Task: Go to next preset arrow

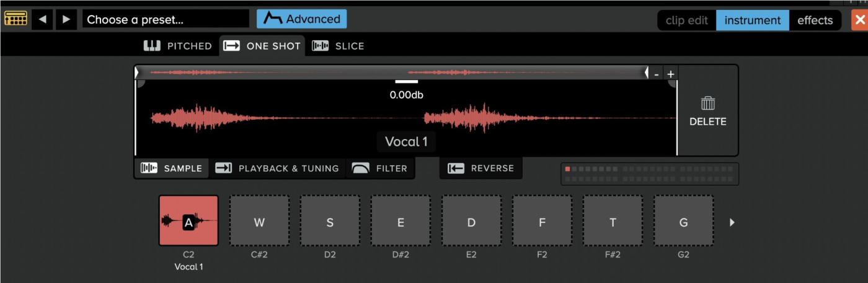Action: point(66,19)
